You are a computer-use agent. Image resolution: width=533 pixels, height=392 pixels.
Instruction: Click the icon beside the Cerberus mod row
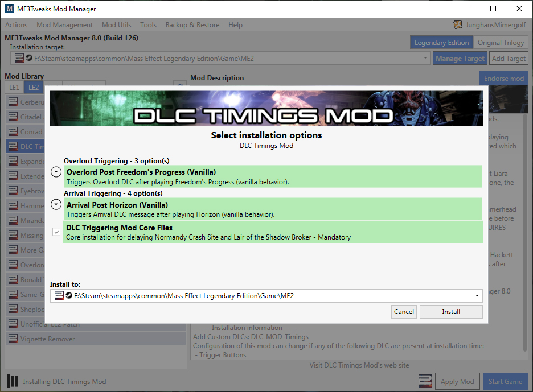[13, 102]
